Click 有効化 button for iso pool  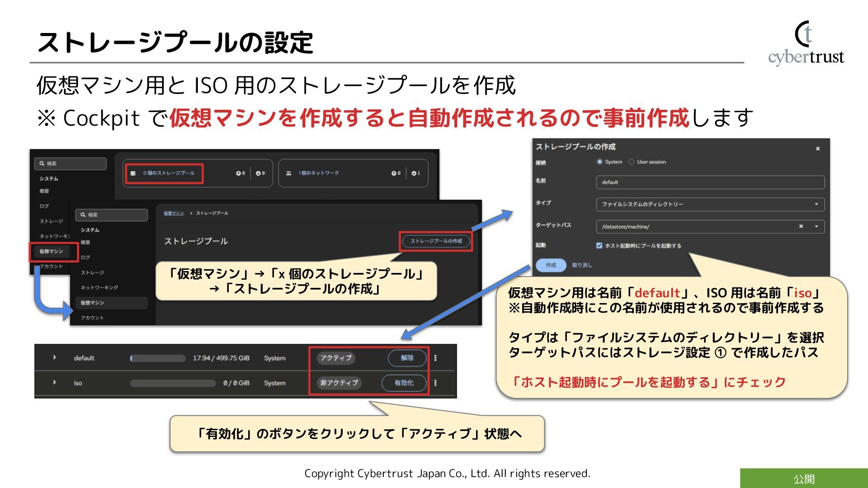pos(404,383)
